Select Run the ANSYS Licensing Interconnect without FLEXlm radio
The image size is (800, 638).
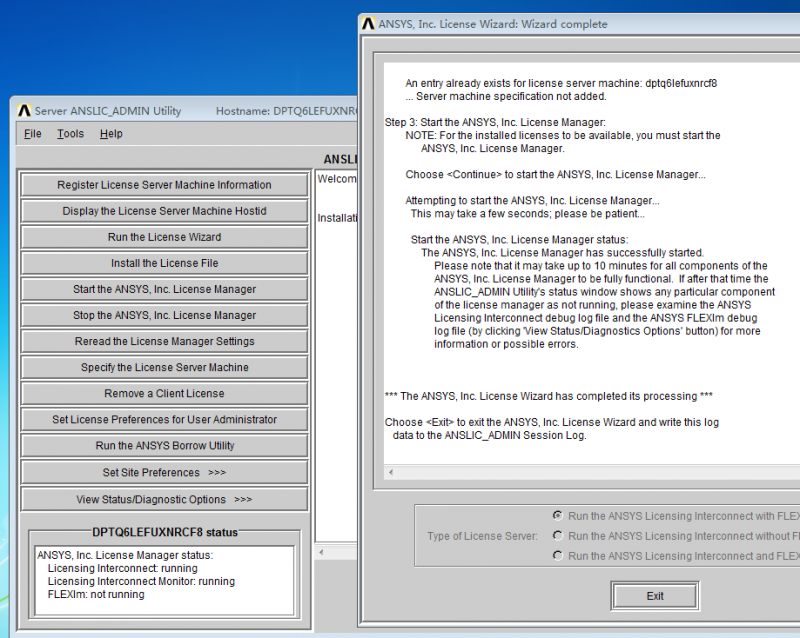point(558,535)
